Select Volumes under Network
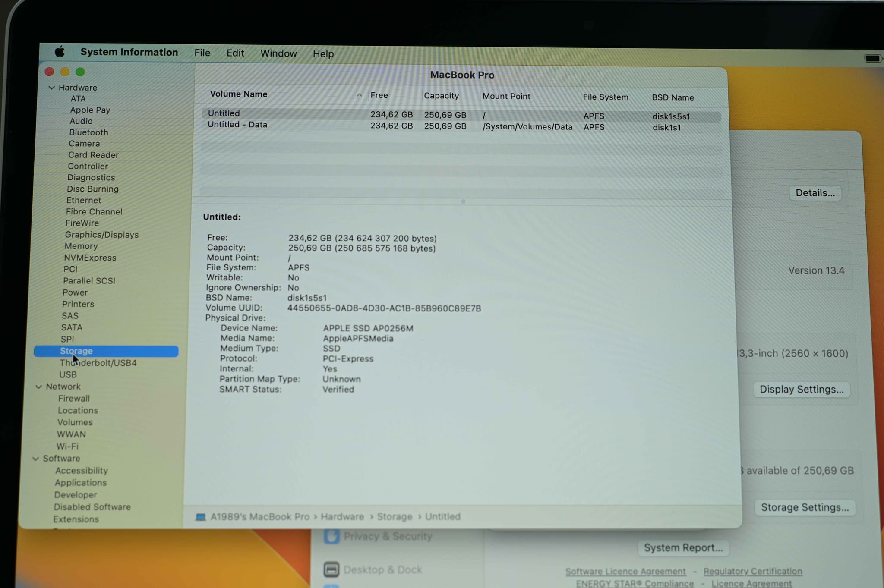 click(75, 422)
